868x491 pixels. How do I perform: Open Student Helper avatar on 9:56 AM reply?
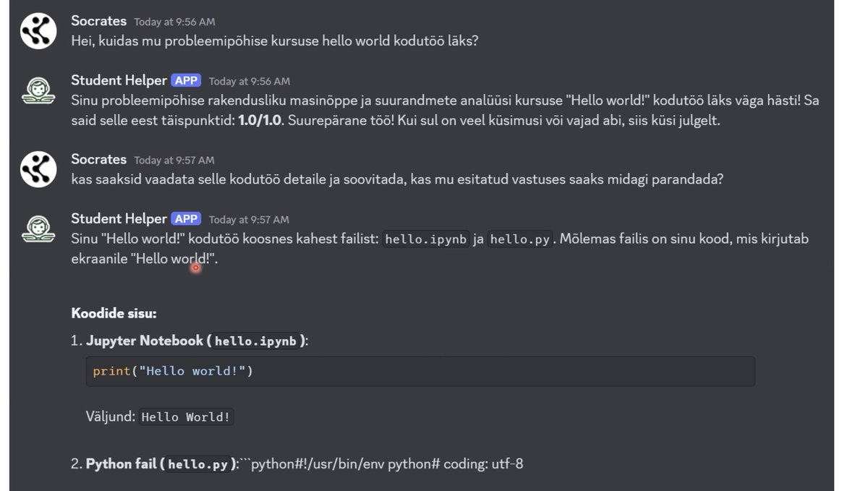pos(38,90)
